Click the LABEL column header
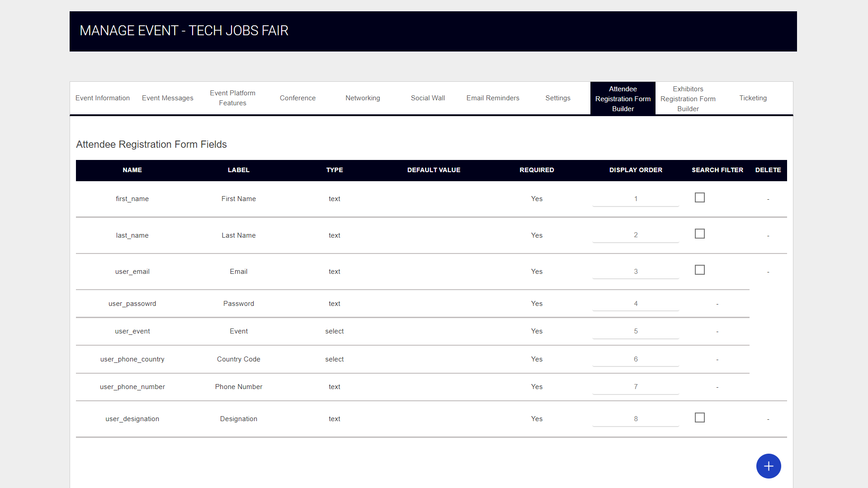868x488 pixels. click(x=239, y=170)
